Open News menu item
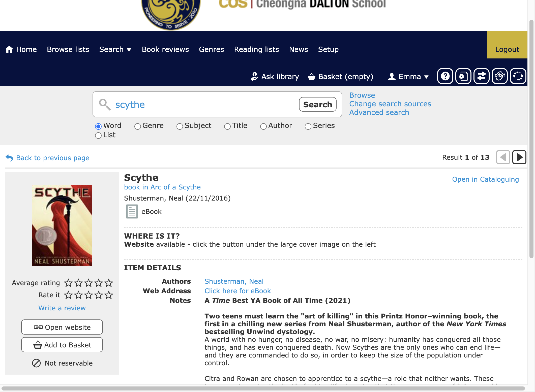This screenshot has width=535, height=392. click(x=299, y=49)
